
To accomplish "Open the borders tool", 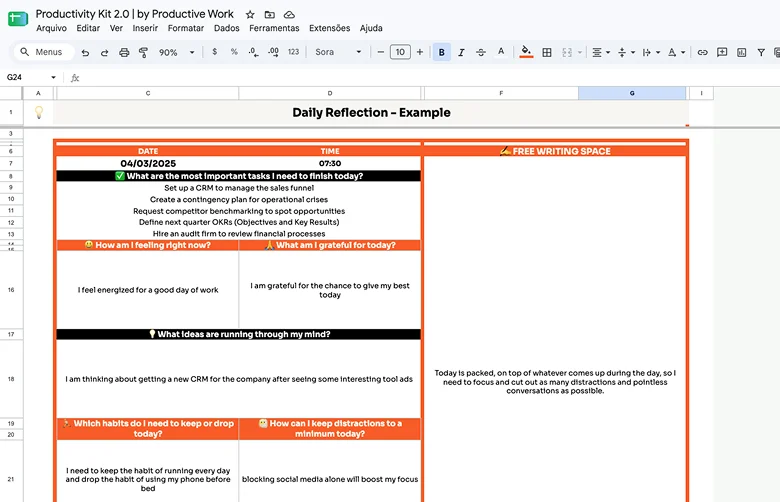I will [x=547, y=52].
